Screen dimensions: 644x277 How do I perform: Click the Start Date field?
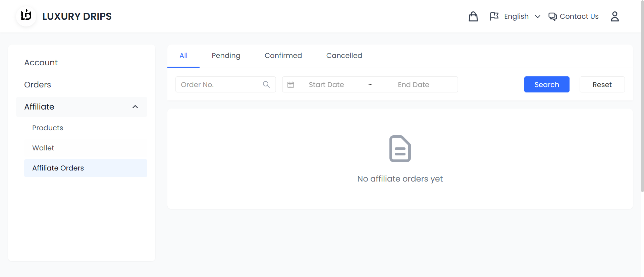pyautogui.click(x=326, y=85)
